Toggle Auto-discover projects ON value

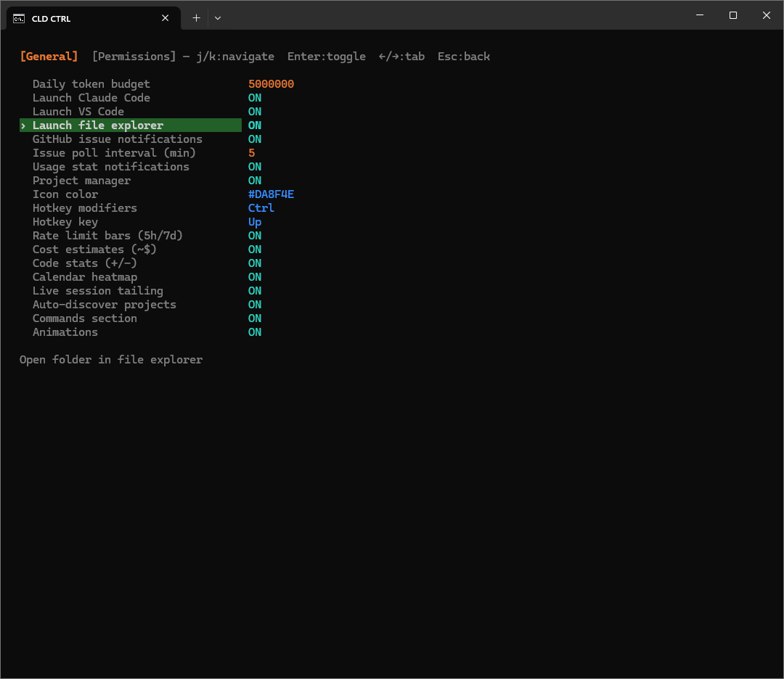point(255,305)
